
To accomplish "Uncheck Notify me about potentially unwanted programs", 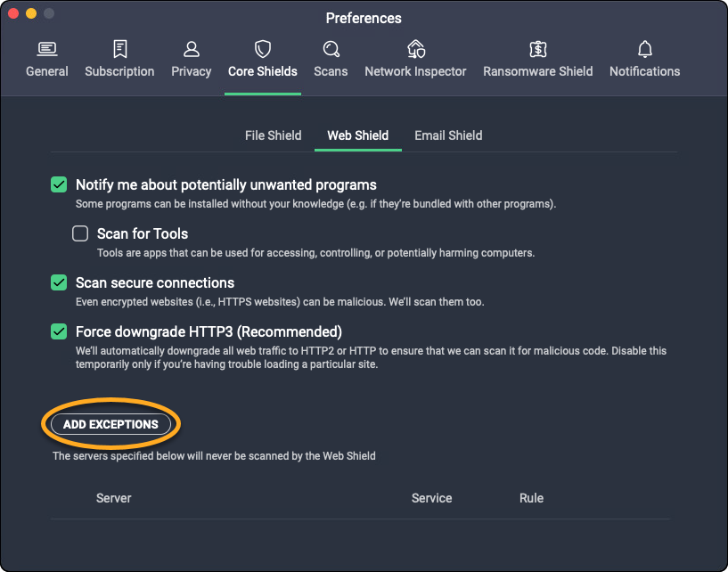I will click(59, 185).
